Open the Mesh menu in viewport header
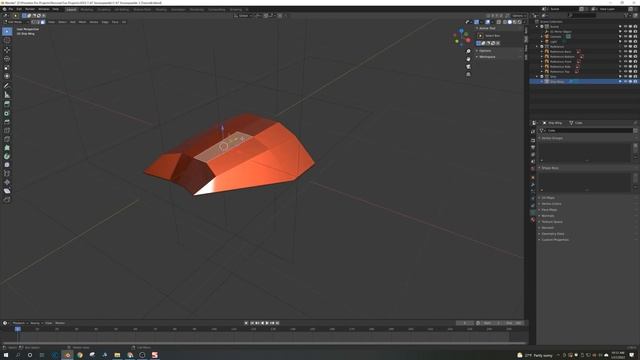The height and width of the screenshot is (360, 640). (x=82, y=22)
